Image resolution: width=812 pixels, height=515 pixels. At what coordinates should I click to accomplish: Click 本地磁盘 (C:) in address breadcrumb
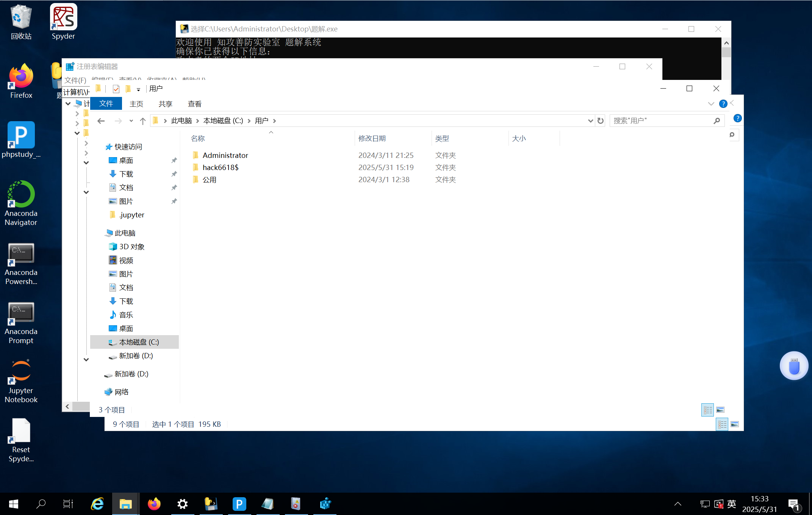(223, 121)
